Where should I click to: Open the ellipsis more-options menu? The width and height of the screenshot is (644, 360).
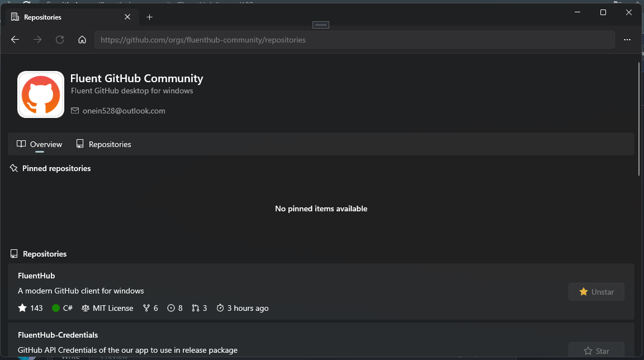pyautogui.click(x=627, y=39)
